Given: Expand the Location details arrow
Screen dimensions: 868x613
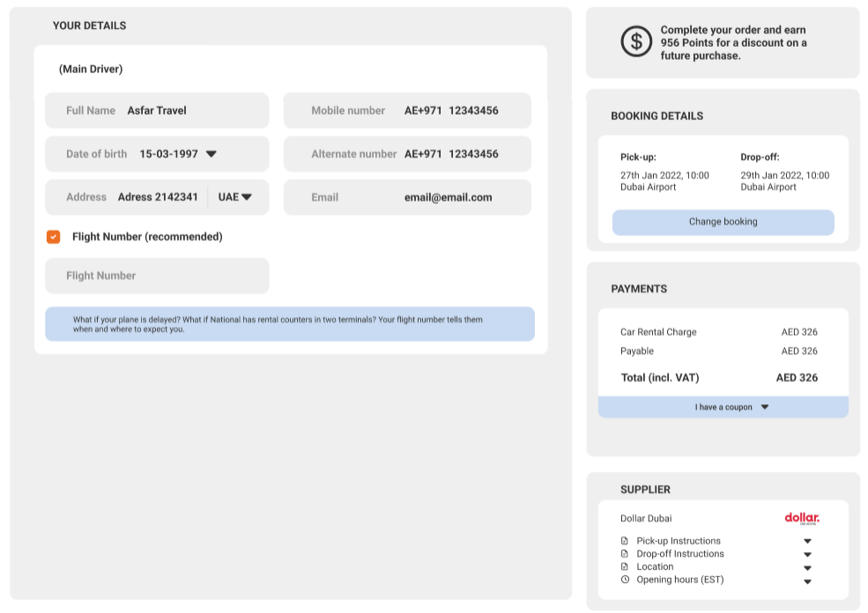Looking at the screenshot, I should pos(807,568).
